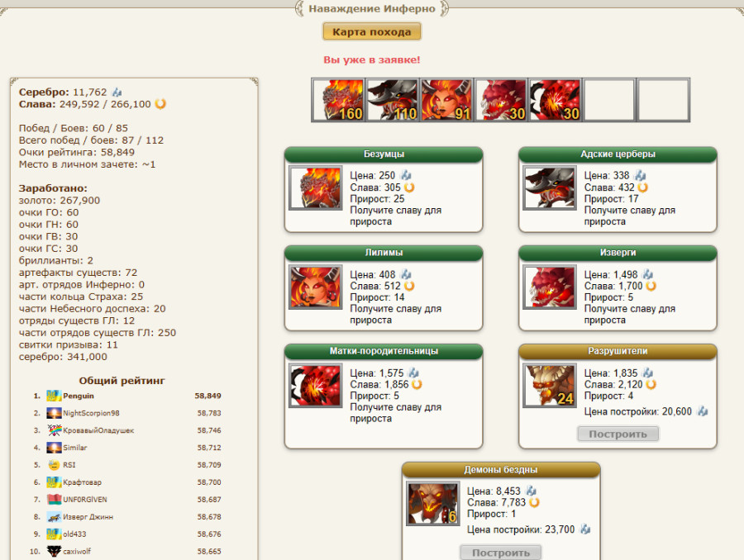Open the Адские церберы creature portrait
The image size is (744, 560).
coord(550,187)
